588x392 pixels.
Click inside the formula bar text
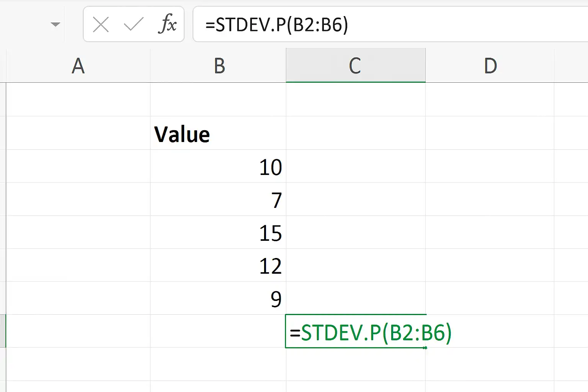pyautogui.click(x=390, y=24)
